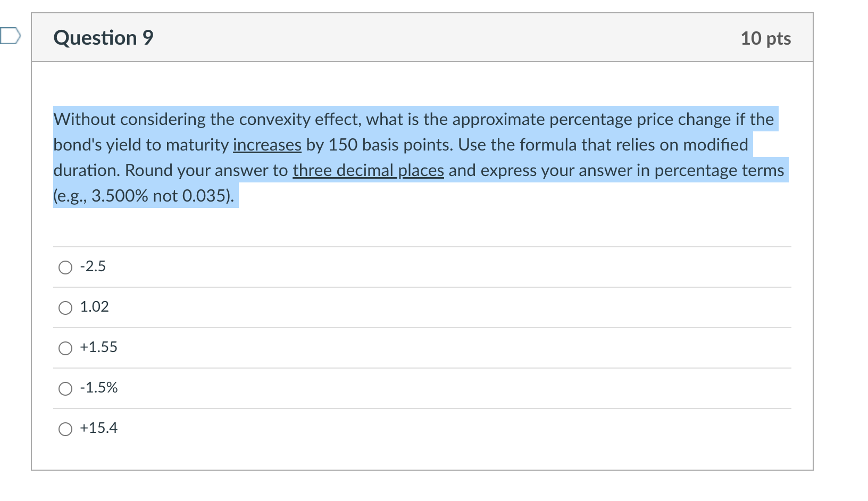Click the words "Without considering" in the prompt
868x501 pixels.
[130, 119]
